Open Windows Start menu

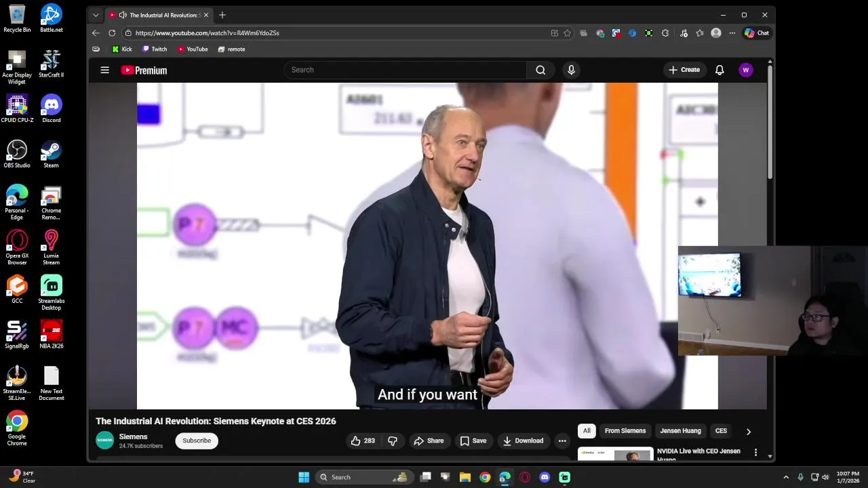304,477
